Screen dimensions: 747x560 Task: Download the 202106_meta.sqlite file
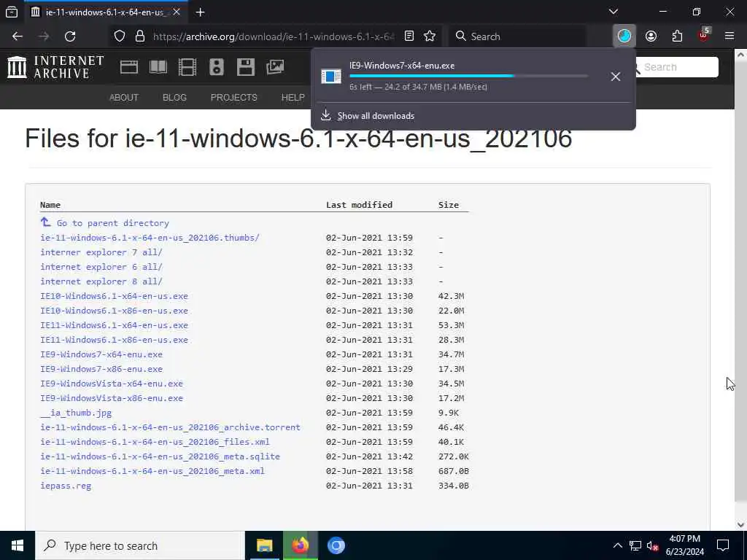coord(160,456)
